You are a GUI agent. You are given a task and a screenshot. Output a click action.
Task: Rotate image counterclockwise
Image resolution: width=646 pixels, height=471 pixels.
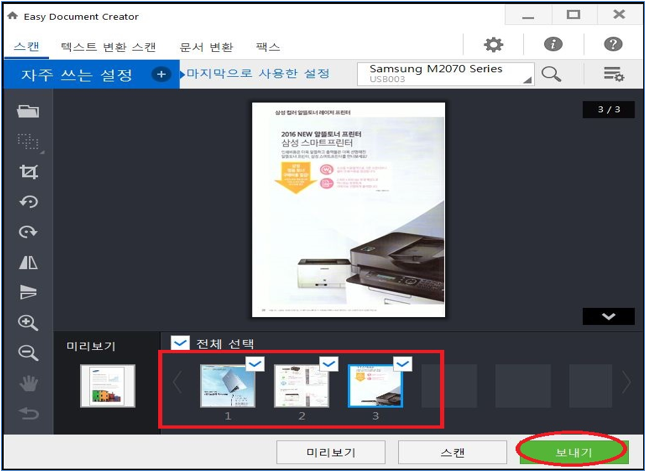pos(28,202)
